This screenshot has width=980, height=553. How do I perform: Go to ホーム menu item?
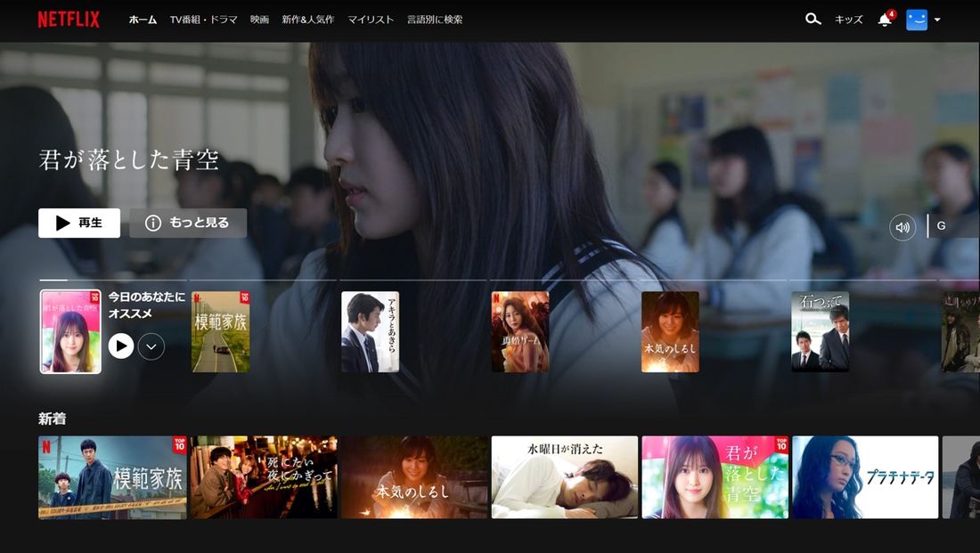(x=143, y=20)
